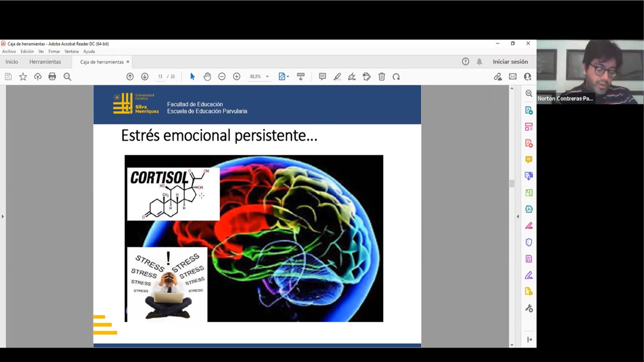Screen dimensions: 644x362
Task: Click the vertical scrollbar down arrow
Action: pyautogui.click(x=512, y=344)
